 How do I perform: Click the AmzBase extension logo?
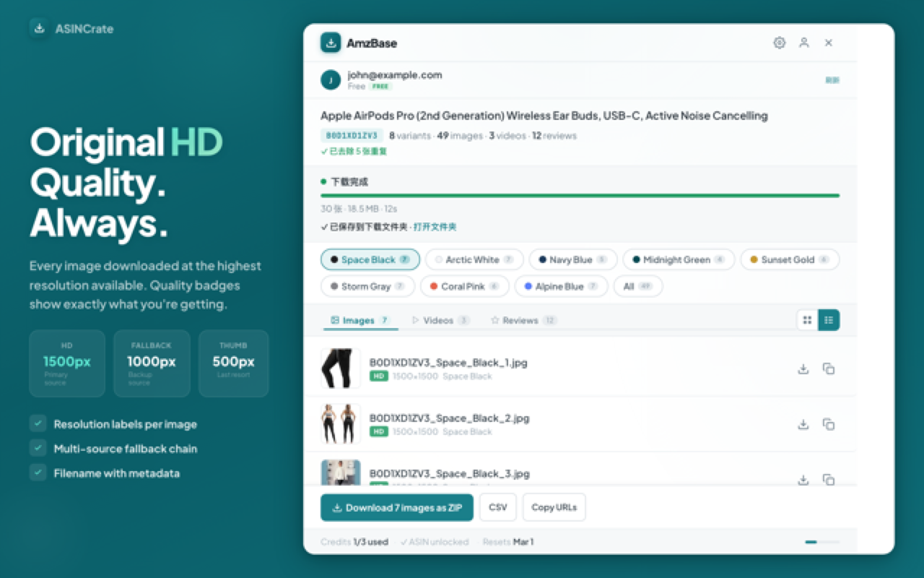pyautogui.click(x=330, y=43)
